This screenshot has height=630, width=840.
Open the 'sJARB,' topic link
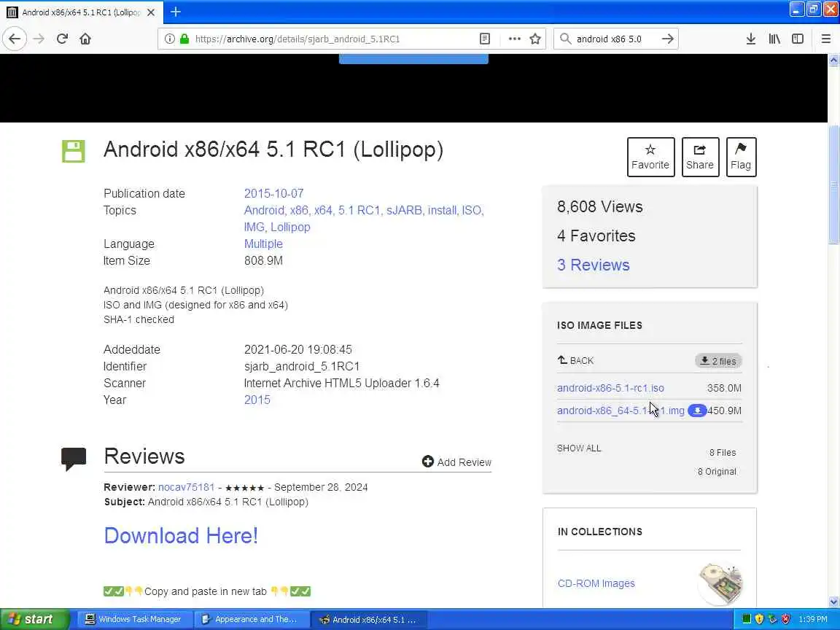tap(405, 211)
